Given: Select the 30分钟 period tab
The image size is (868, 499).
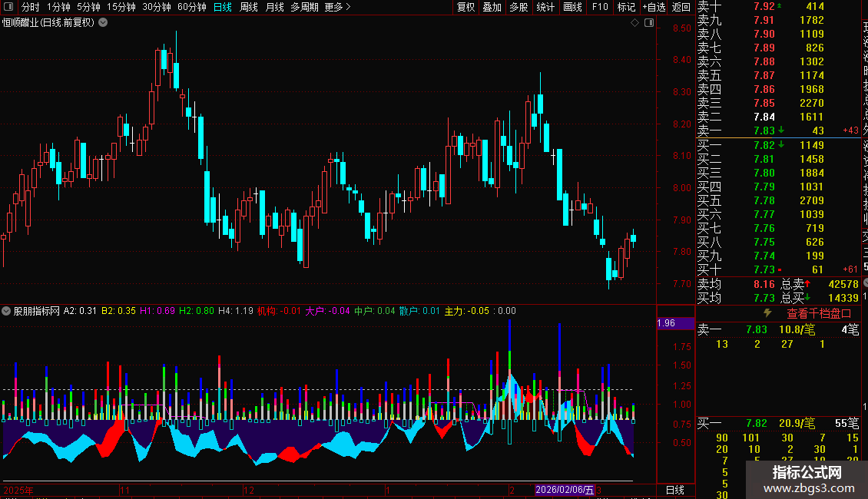Looking at the screenshot, I should pyautogui.click(x=157, y=7).
